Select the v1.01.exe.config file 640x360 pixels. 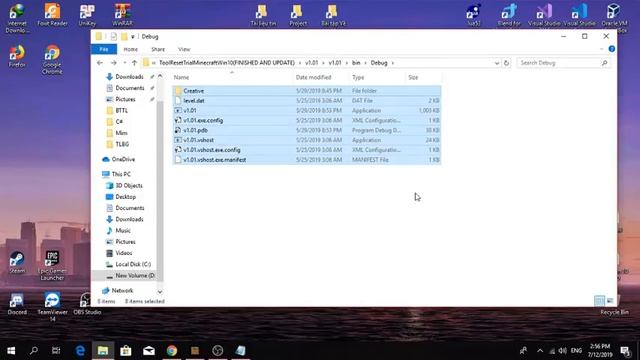tap(306, 120)
